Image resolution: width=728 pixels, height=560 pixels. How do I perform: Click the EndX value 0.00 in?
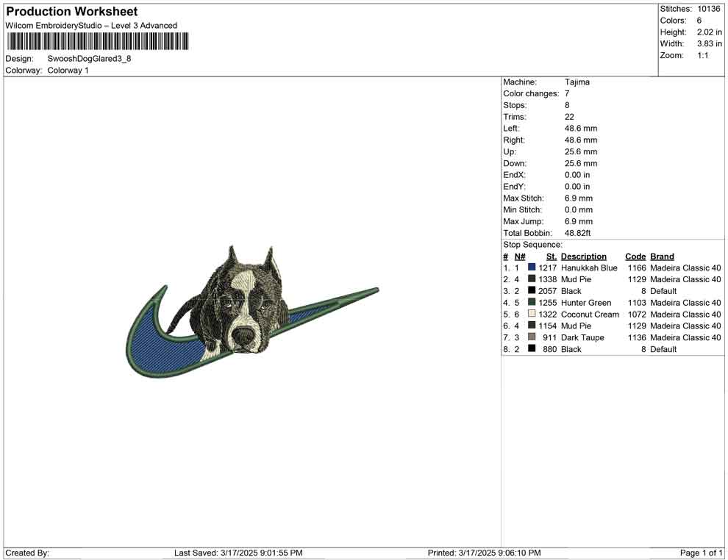577,175
